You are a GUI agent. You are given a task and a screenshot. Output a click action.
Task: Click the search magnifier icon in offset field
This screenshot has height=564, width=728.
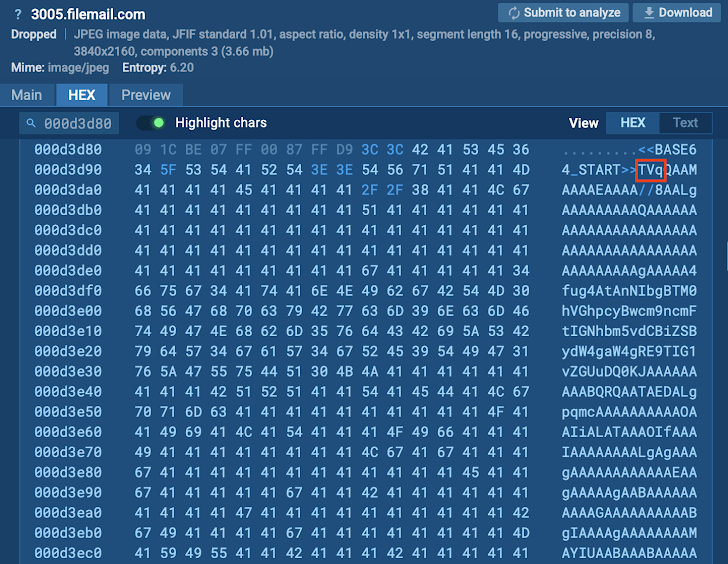[31, 123]
